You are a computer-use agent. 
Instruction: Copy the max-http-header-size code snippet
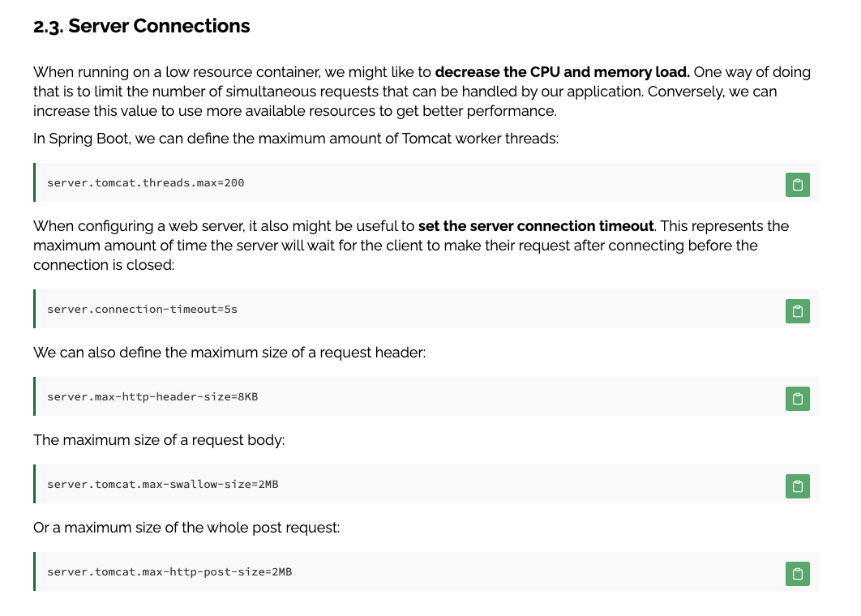[797, 399]
